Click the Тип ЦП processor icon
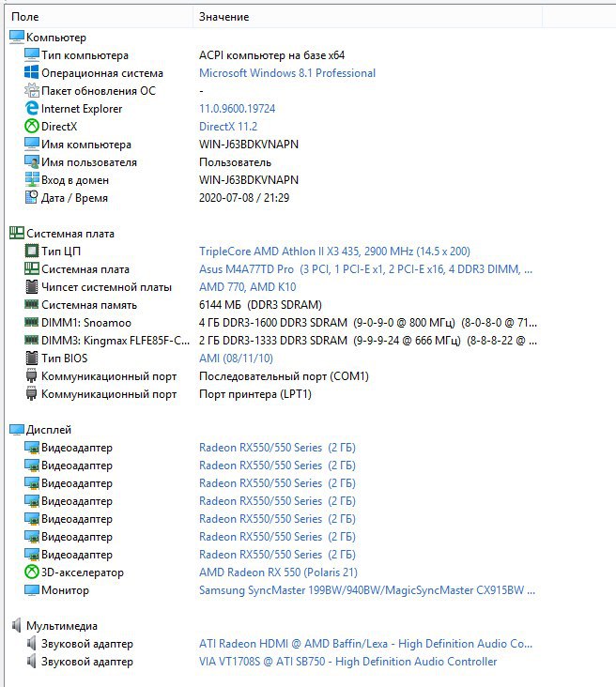The image size is (616, 687). pyautogui.click(x=32, y=251)
